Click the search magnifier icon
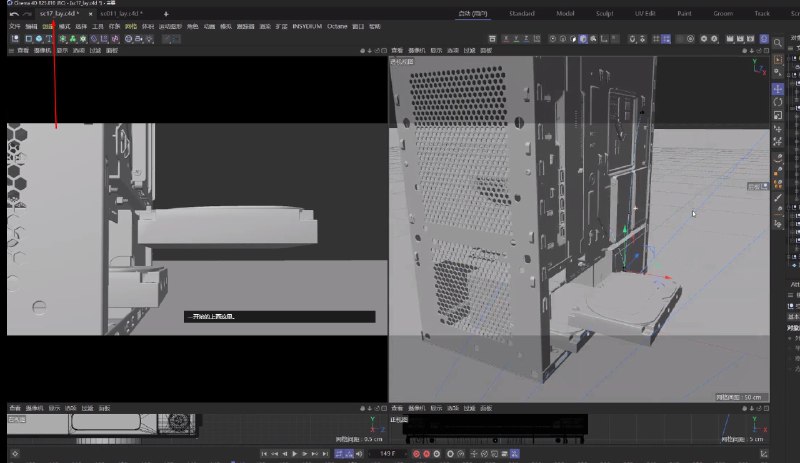 point(778,43)
